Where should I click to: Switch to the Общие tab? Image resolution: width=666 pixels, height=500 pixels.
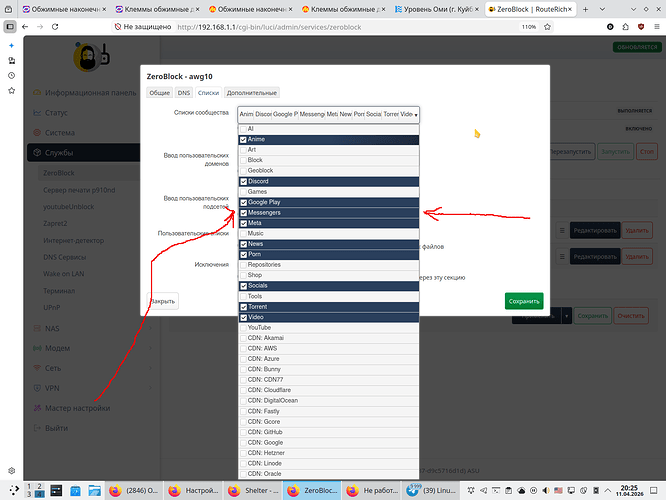[159, 93]
